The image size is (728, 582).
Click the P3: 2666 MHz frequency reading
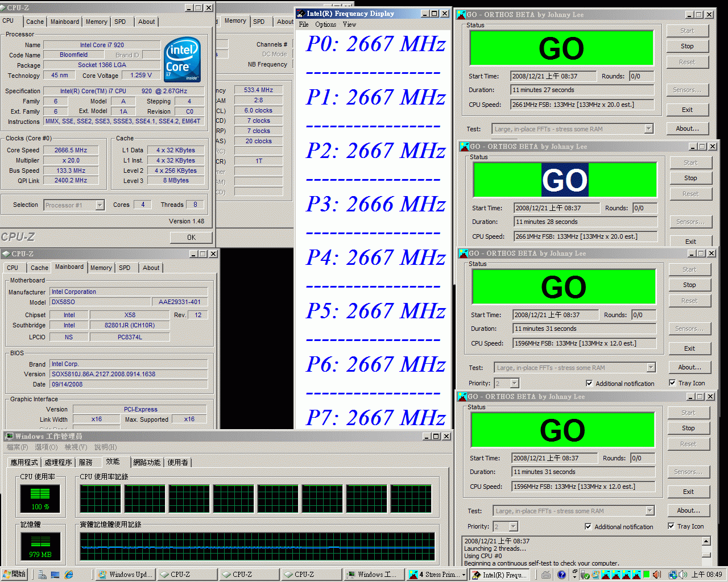click(375, 204)
